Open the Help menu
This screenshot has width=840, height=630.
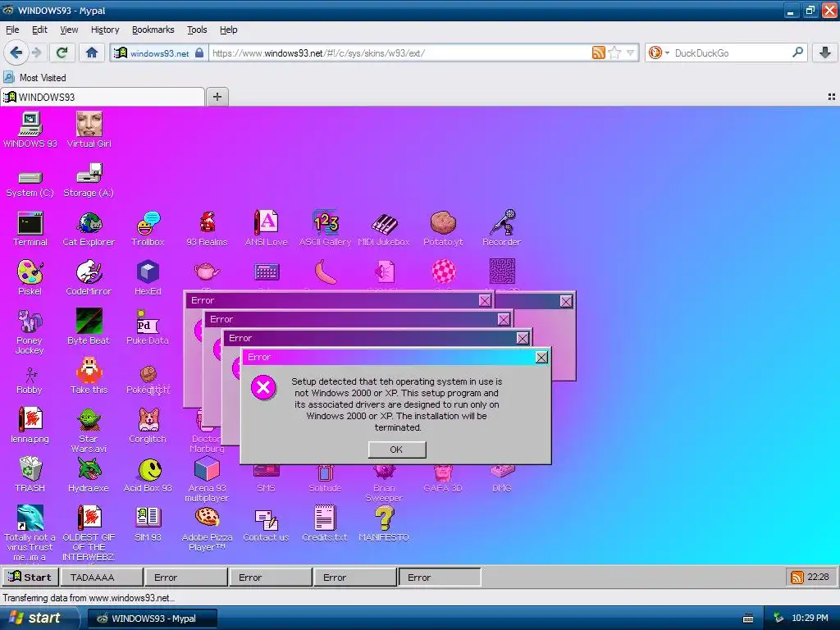click(x=228, y=30)
